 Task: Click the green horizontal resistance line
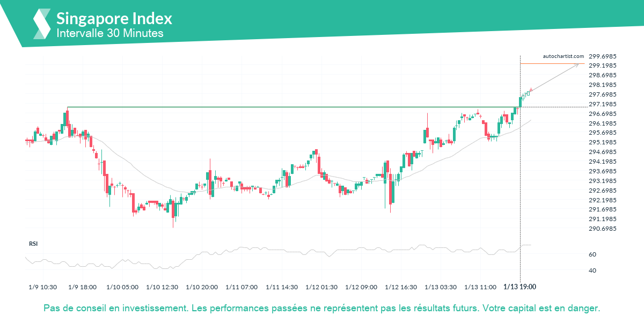[293, 107]
